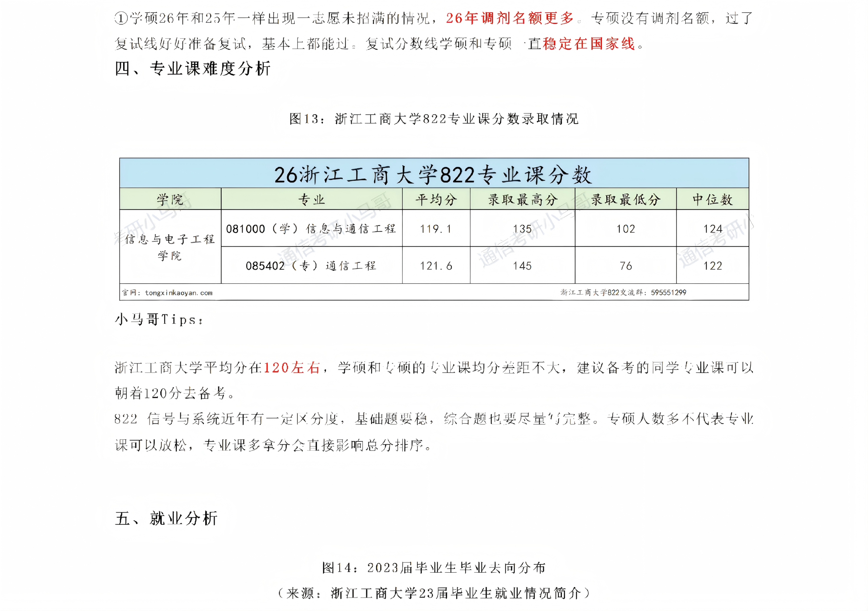This screenshot has width=868, height=611.
Task: Select the 学院 column header
Action: coord(170,199)
